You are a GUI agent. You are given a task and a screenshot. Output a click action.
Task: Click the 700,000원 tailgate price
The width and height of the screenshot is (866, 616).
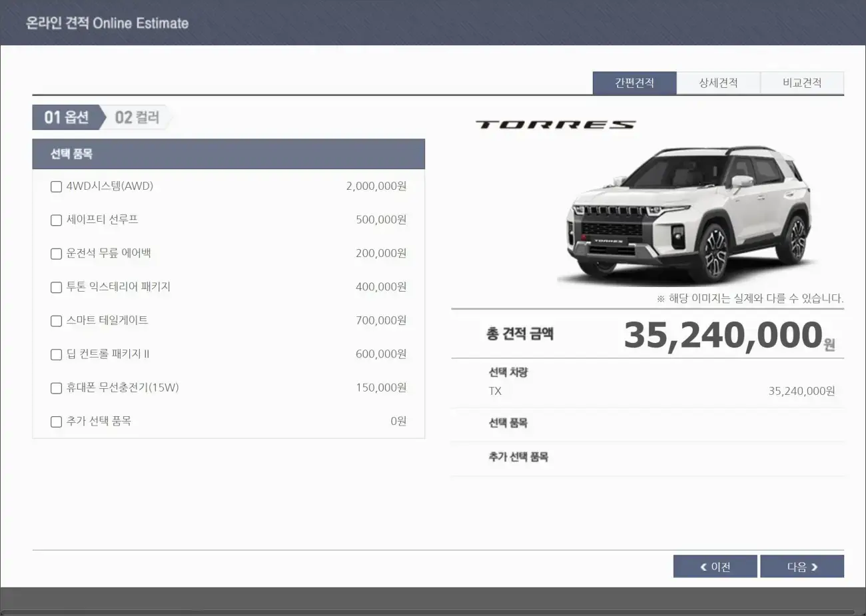click(381, 320)
